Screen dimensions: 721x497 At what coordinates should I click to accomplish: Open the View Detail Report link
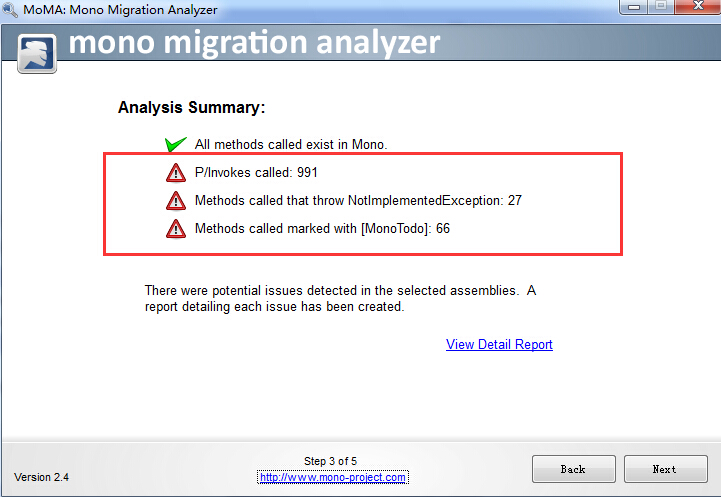tap(499, 344)
